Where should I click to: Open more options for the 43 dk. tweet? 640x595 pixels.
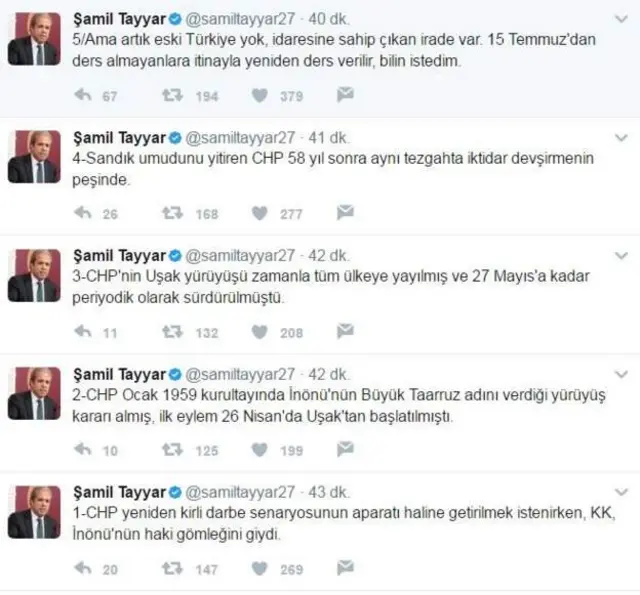point(621,492)
